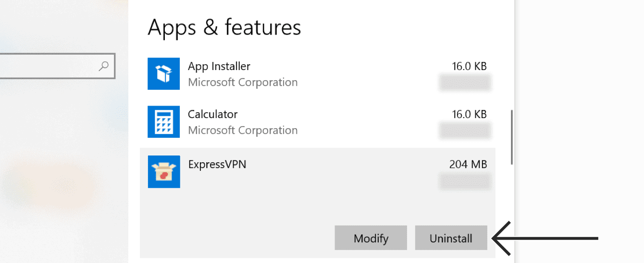
Task: Click the blurred install date of ExpressVPN
Action: pyautogui.click(x=465, y=181)
